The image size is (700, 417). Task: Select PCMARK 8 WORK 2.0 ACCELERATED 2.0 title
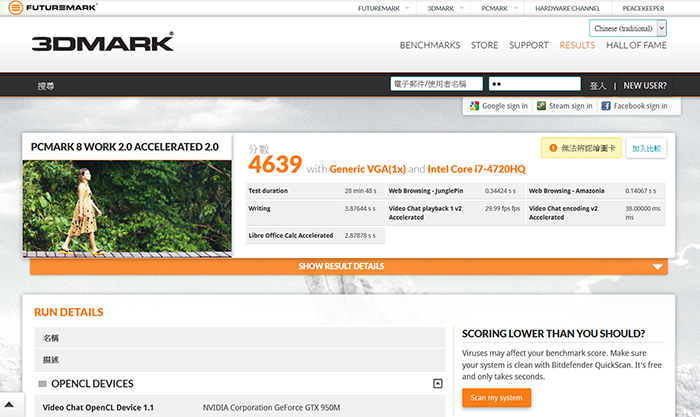tap(125, 147)
